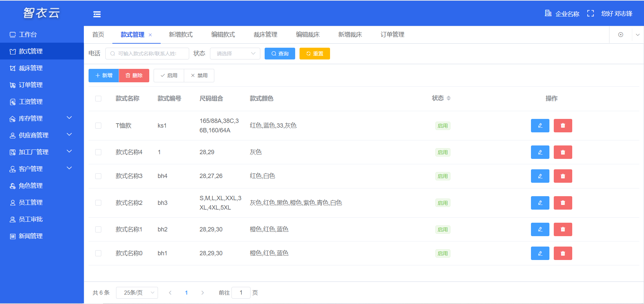This screenshot has height=304, width=644.
Task: Open 工作台 in the sidebar
Action: [42, 34]
